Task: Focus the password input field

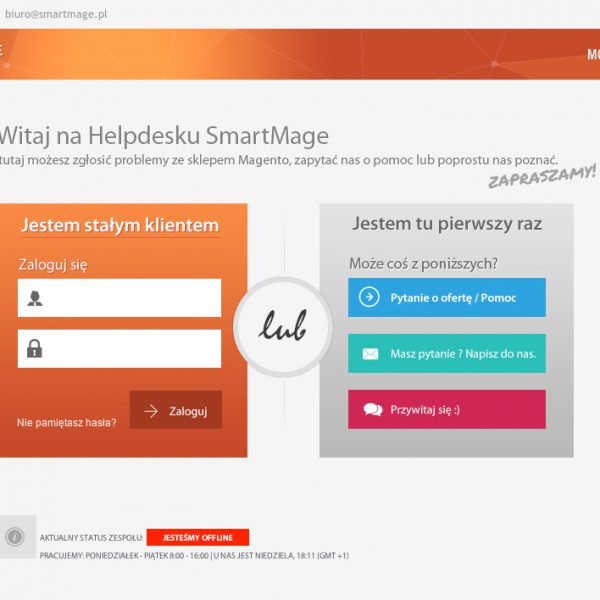Action: pyautogui.click(x=119, y=349)
